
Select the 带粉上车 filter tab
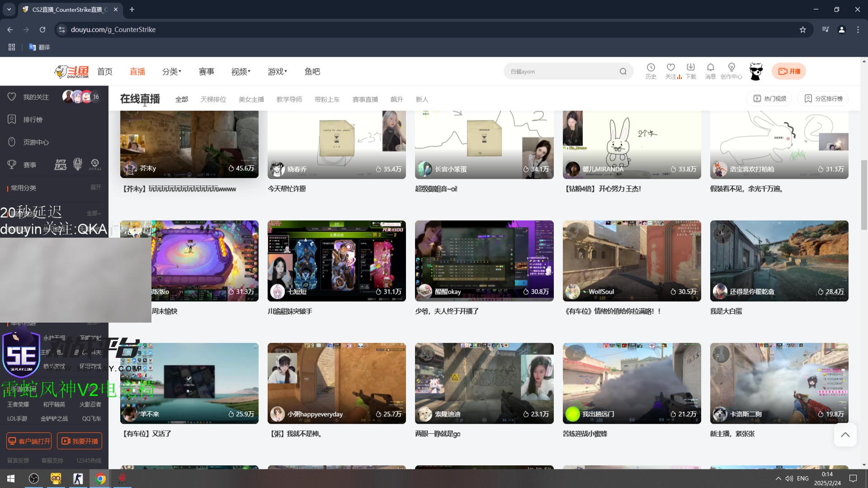pyautogui.click(x=327, y=99)
